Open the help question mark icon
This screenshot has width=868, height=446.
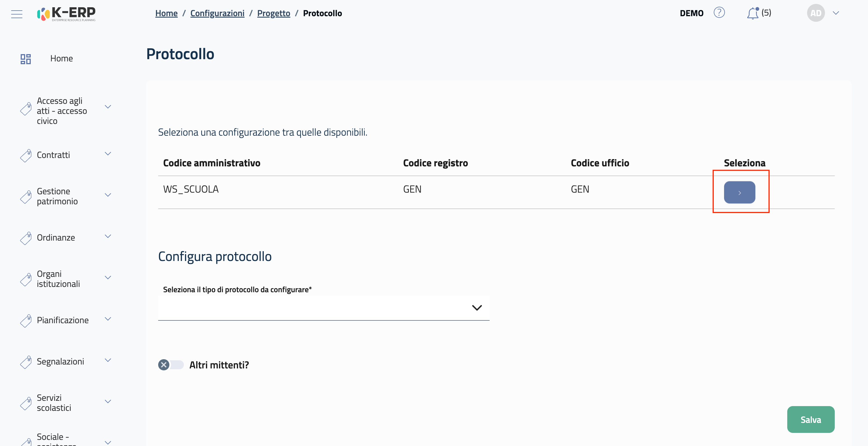[x=719, y=13]
